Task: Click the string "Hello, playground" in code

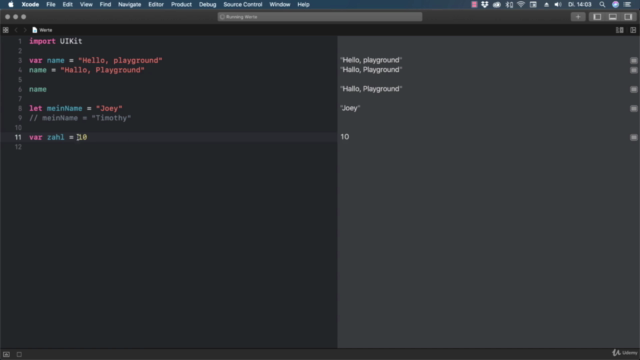Action: pos(120,60)
